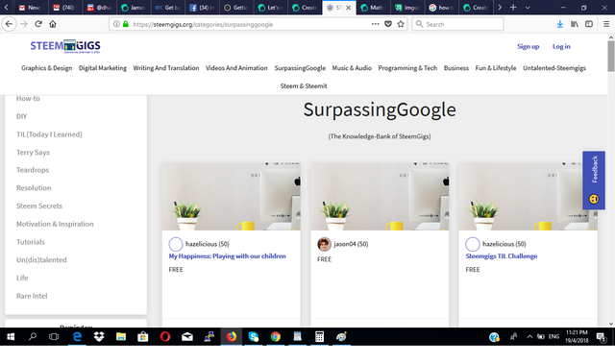Open Programming & Tech category
The width and height of the screenshot is (615, 364).
[407, 68]
